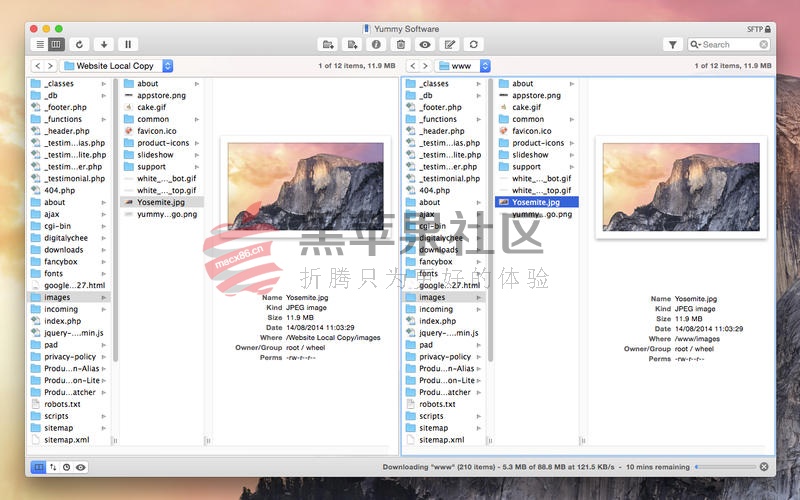Switch to column view mode
Viewport: 800px width, 500px height.
[56, 44]
